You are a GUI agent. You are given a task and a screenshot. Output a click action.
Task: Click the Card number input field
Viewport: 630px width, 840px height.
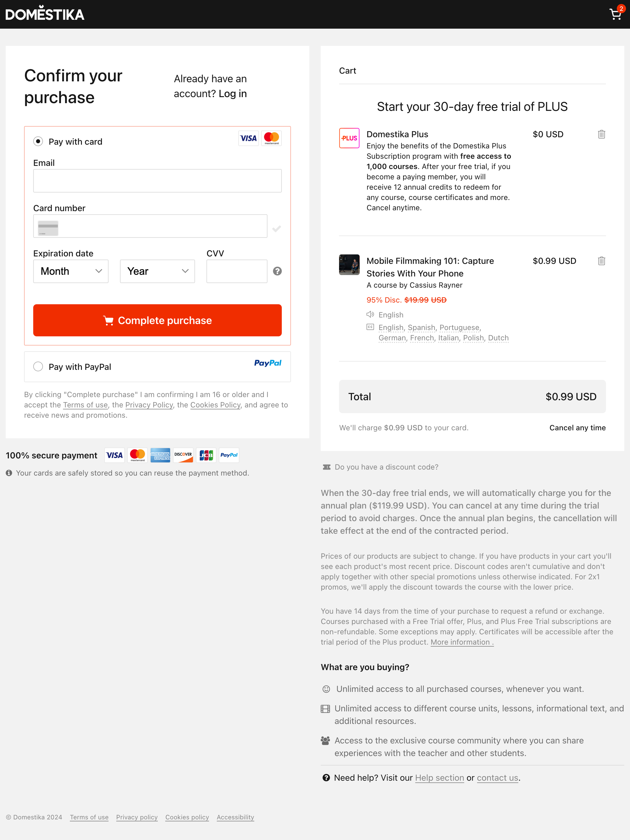pos(160,226)
